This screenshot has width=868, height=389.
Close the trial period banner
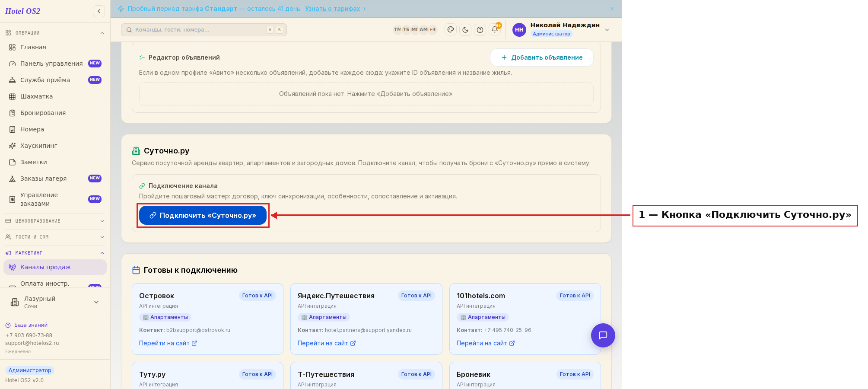pos(612,9)
